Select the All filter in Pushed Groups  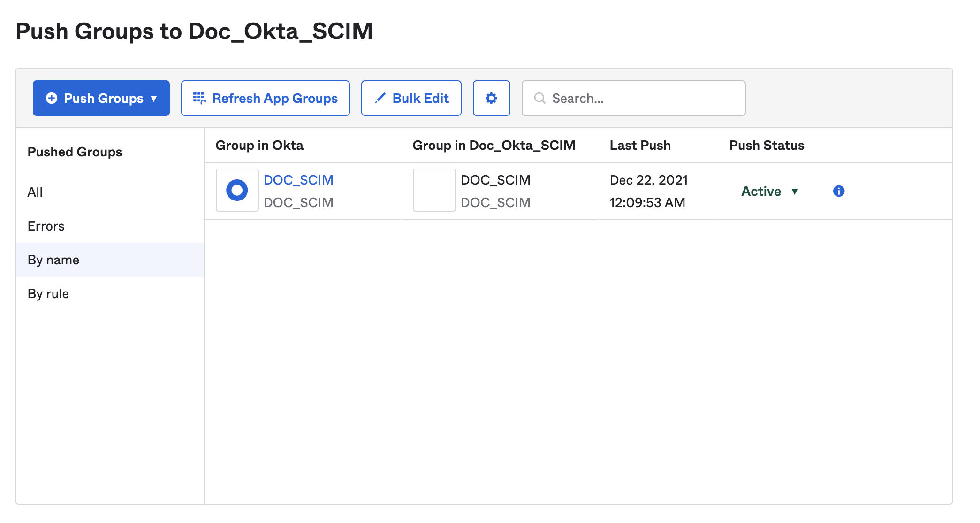pos(35,192)
